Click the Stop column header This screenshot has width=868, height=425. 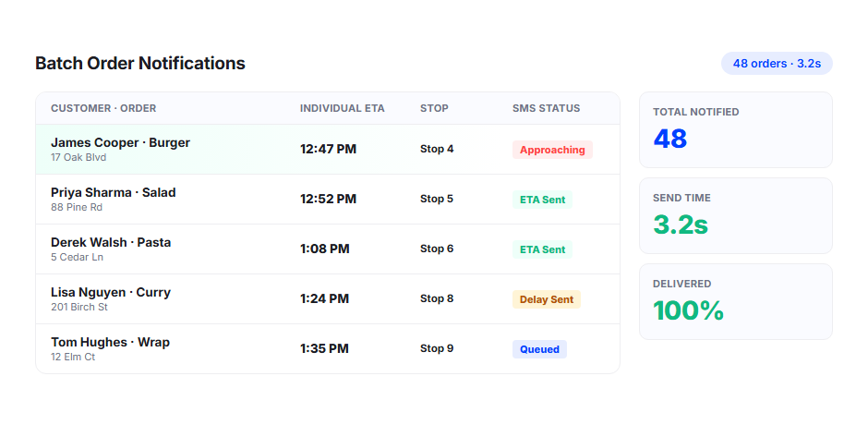pos(435,108)
